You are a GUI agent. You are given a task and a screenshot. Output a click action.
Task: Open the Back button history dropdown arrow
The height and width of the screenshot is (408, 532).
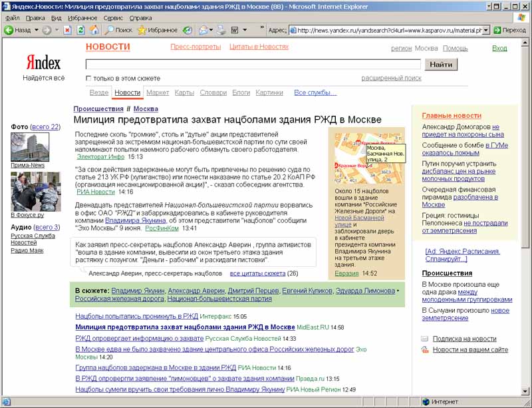[x=37, y=30]
